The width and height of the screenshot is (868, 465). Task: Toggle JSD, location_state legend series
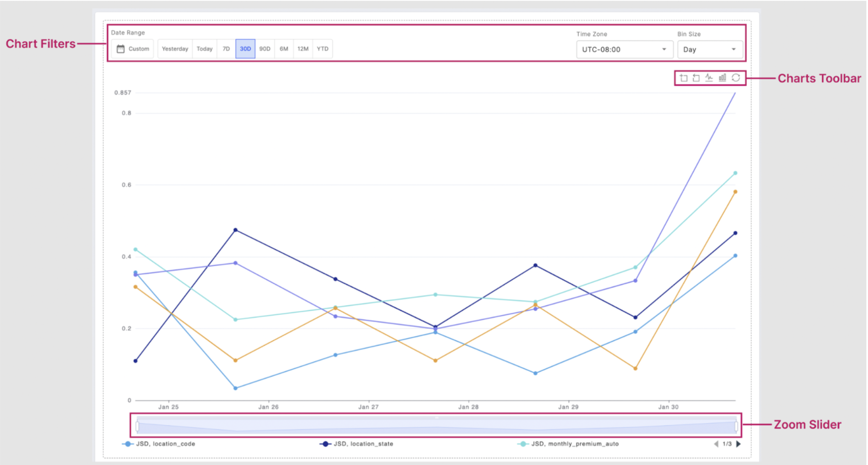tap(356, 444)
